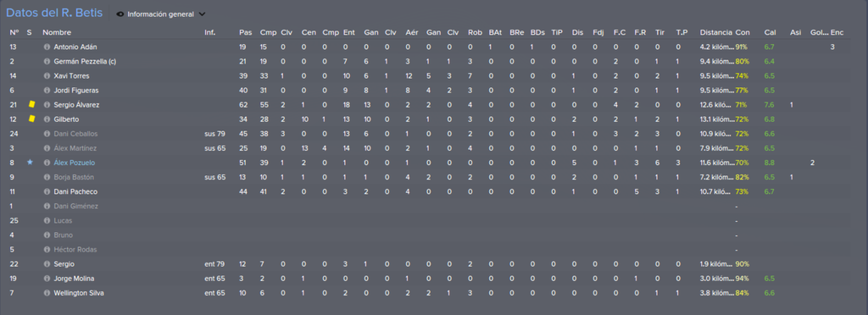
Task: Open the Información general view menu
Action: [x=160, y=14]
